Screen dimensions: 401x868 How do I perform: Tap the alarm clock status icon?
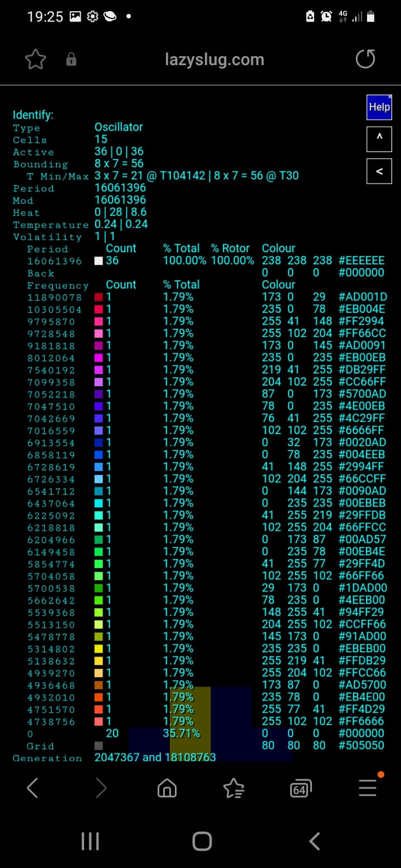(326, 17)
